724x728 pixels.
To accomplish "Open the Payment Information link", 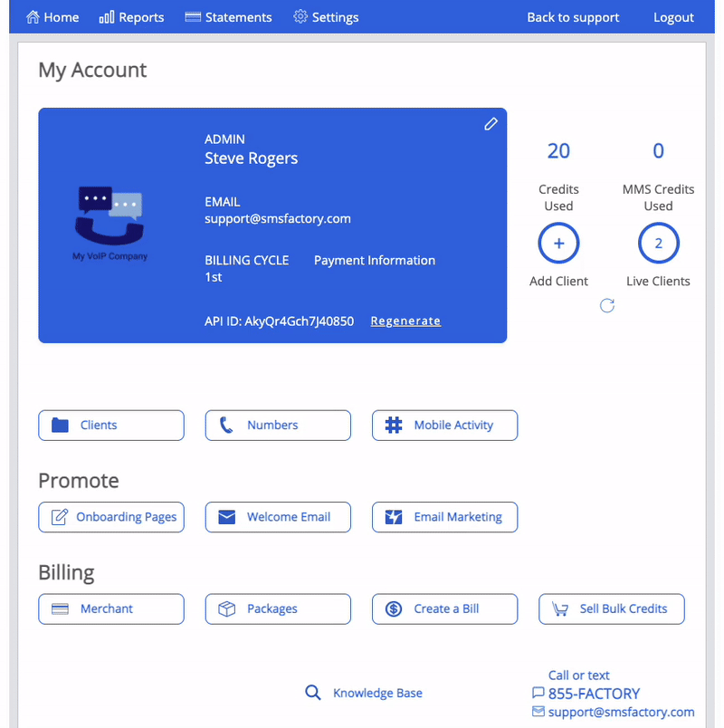I will tap(375, 261).
